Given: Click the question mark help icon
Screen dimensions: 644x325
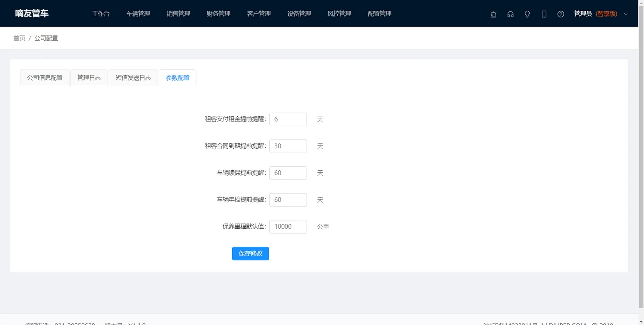Looking at the screenshot, I should click(561, 14).
